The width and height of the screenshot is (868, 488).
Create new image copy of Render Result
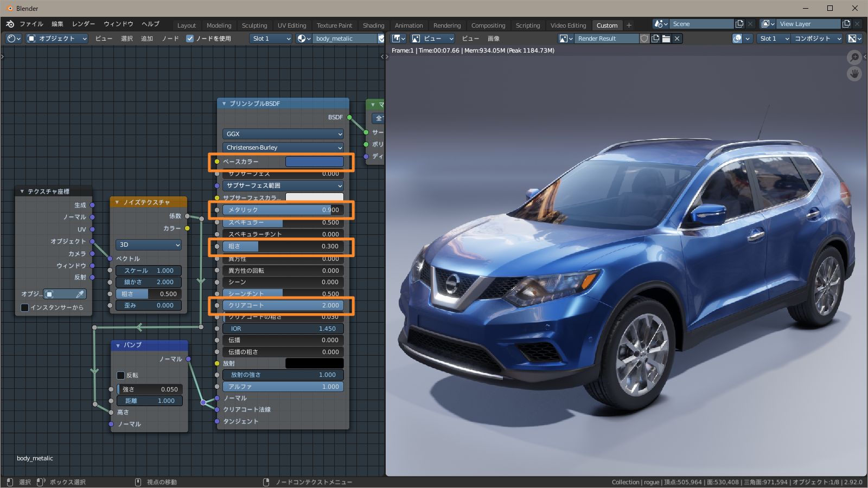pos(655,38)
